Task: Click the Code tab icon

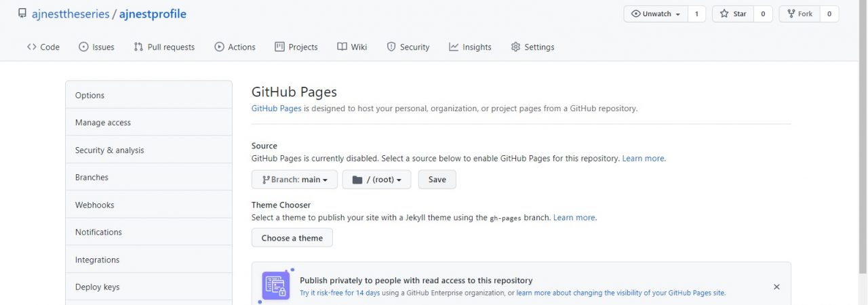Action: click(32, 47)
